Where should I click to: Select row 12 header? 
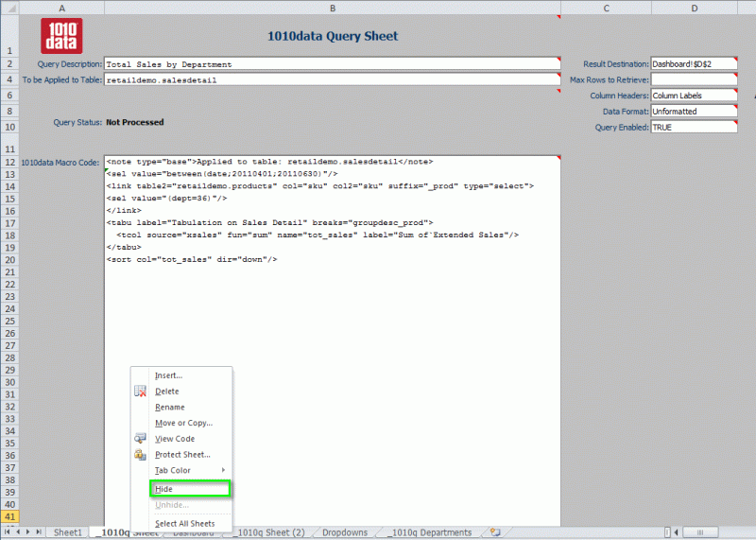pos(9,162)
